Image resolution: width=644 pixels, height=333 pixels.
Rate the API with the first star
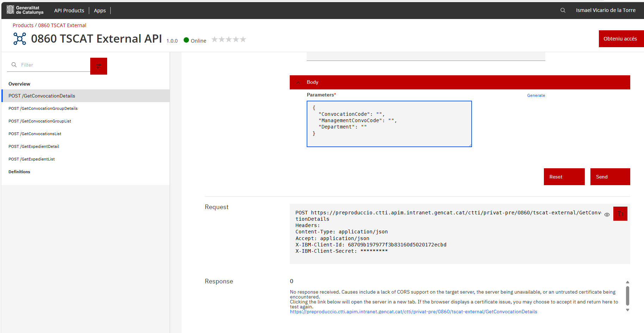click(215, 39)
